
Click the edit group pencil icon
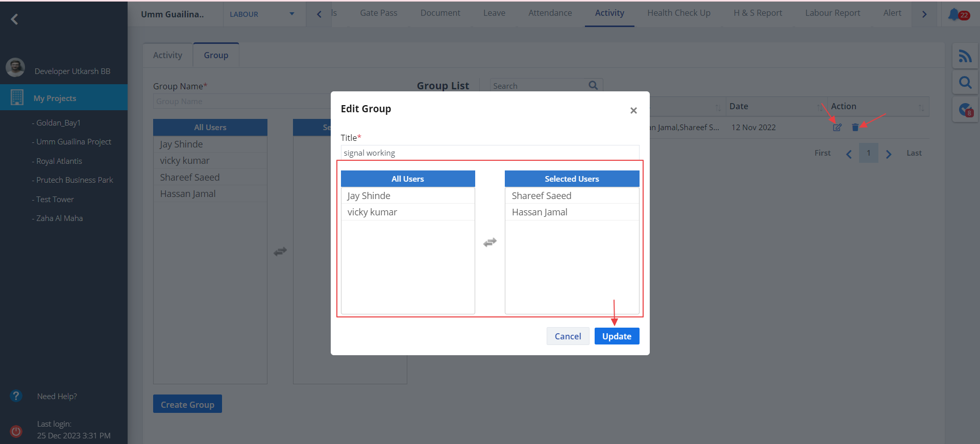pos(837,128)
